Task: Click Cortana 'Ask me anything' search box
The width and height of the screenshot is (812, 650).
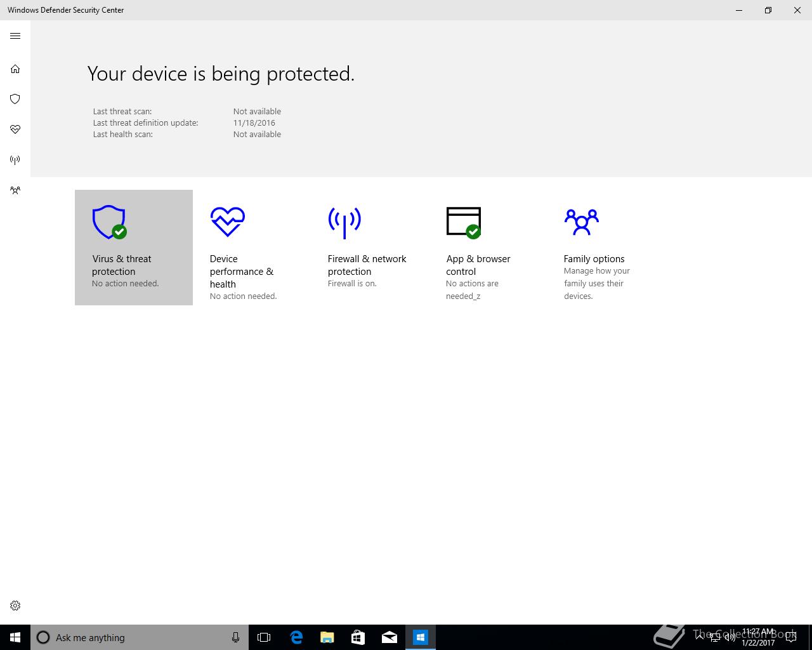Action: coord(140,637)
